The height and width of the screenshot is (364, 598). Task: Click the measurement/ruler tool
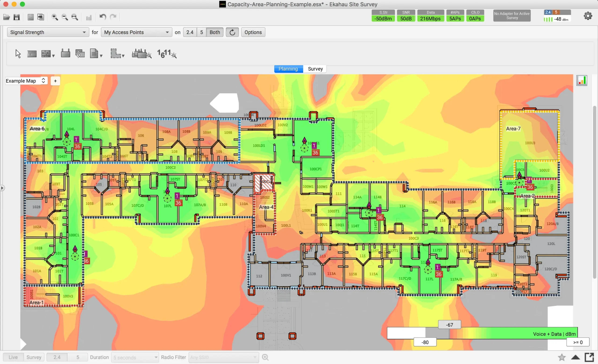click(x=32, y=53)
